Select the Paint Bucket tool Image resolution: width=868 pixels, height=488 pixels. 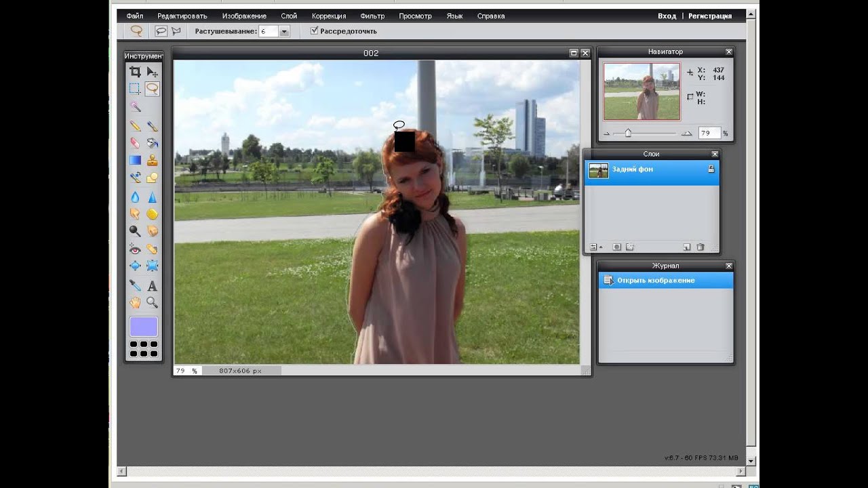click(x=152, y=143)
